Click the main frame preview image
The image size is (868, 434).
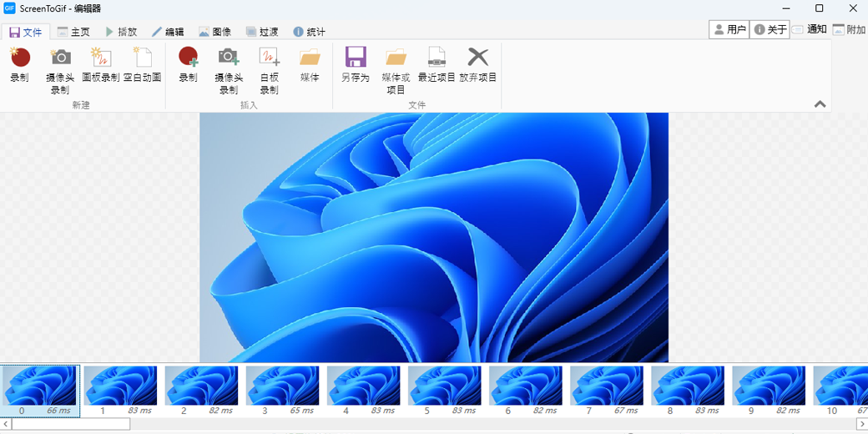coord(434,238)
